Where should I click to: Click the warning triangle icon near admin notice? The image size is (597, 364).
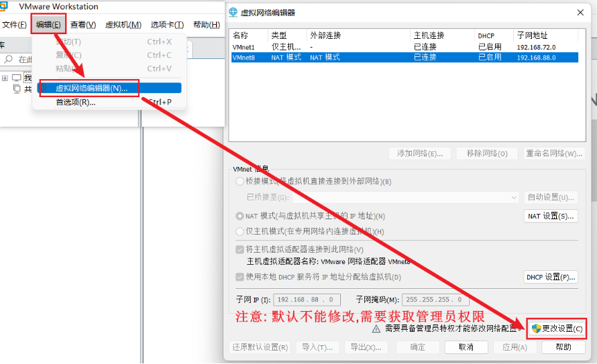[376, 329]
